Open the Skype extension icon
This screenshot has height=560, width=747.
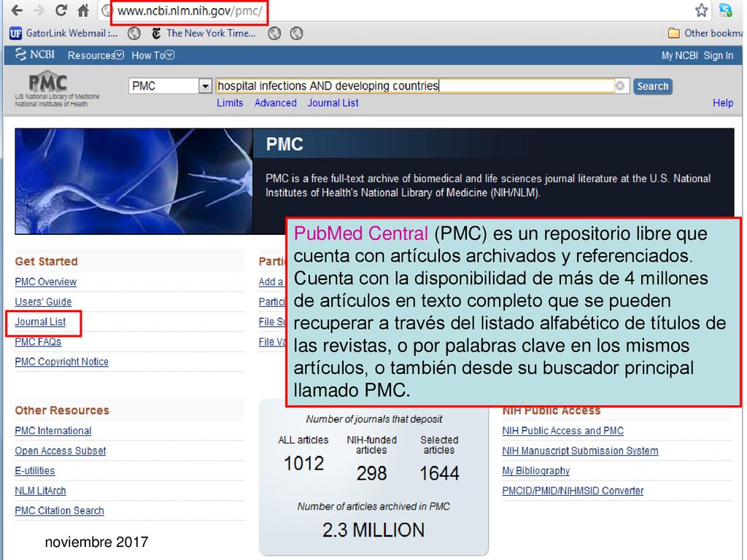click(726, 10)
